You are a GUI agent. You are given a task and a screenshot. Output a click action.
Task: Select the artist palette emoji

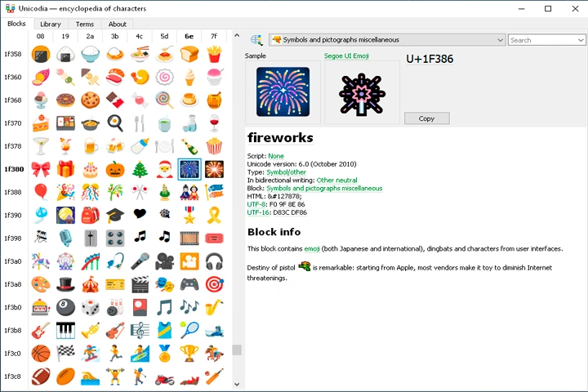point(41,284)
